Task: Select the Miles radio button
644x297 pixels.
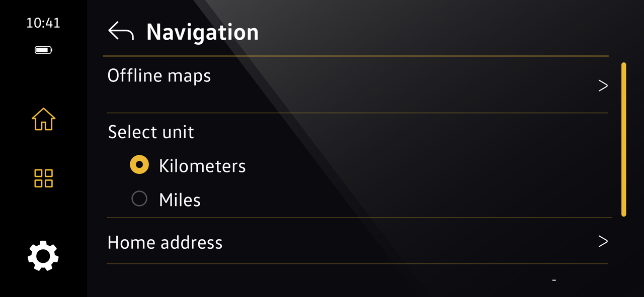Action: (139, 199)
